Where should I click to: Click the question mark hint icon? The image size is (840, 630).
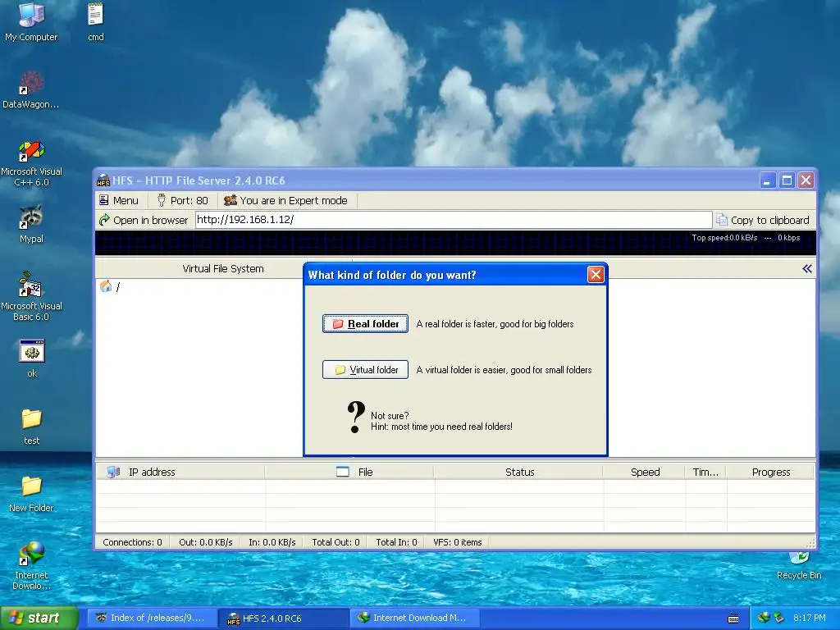(x=356, y=417)
